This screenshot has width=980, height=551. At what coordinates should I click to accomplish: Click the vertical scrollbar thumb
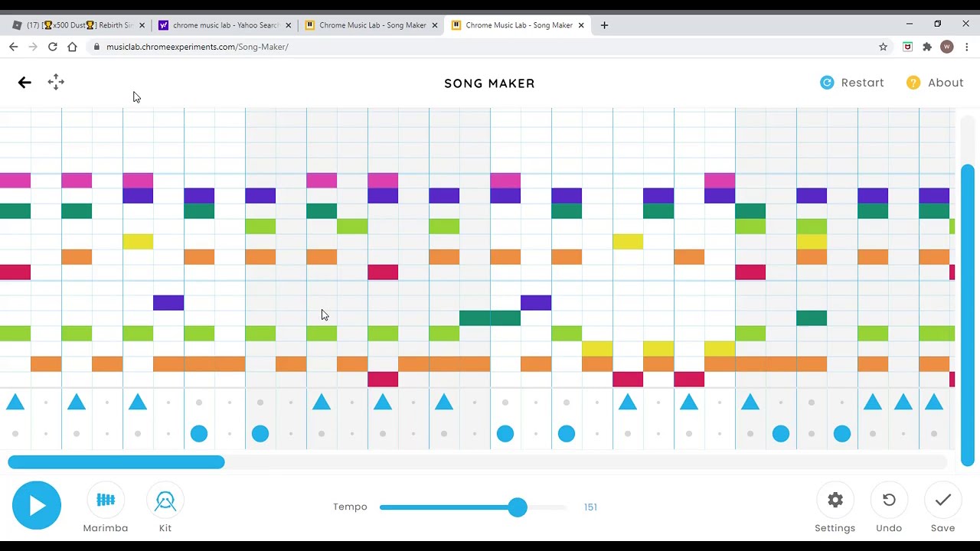(x=968, y=315)
